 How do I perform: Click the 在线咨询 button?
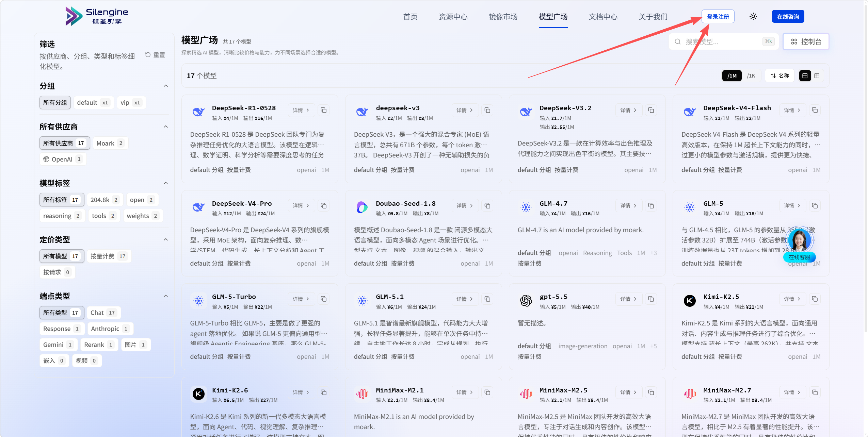pos(788,16)
